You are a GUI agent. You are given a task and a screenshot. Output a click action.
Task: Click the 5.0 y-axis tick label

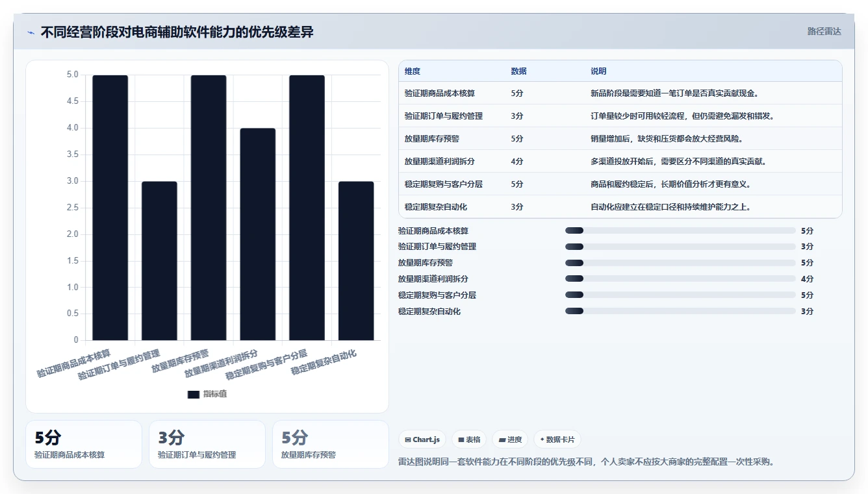coord(72,75)
